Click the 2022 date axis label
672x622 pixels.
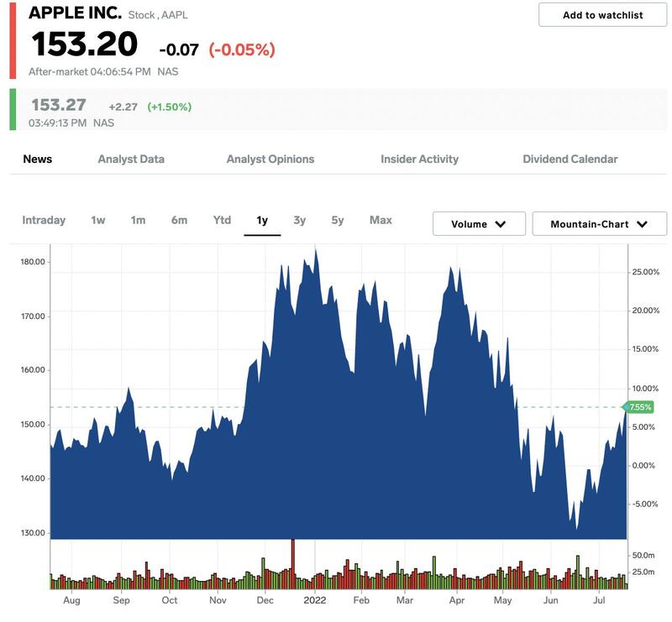[314, 600]
